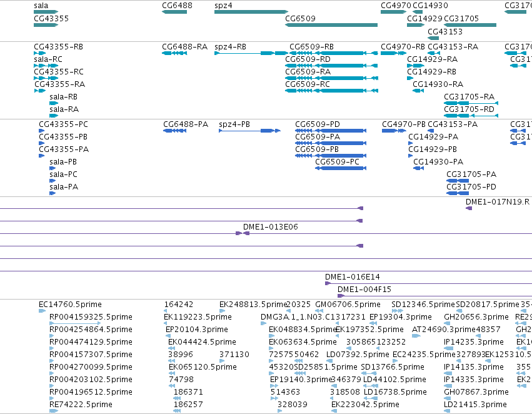Click the GH20656.3prime EST label
Viewport: 532px width, 414px height.
point(476,317)
